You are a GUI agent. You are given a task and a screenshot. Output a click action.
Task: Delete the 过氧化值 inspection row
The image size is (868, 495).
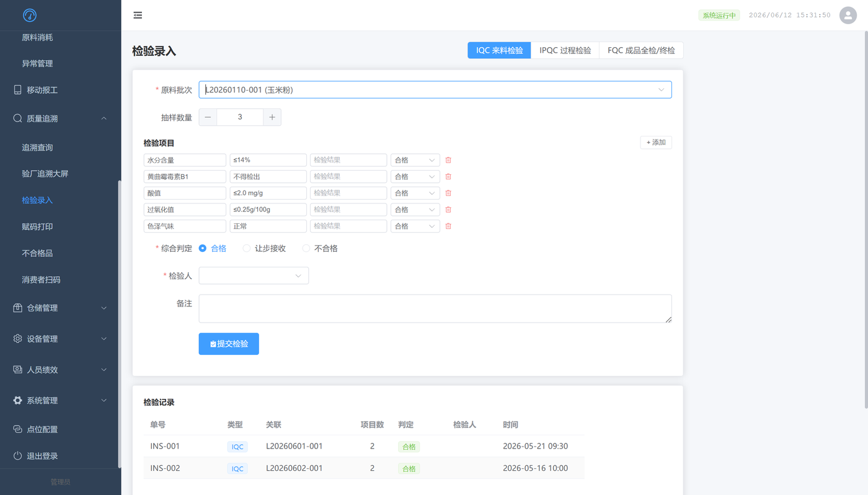(448, 210)
